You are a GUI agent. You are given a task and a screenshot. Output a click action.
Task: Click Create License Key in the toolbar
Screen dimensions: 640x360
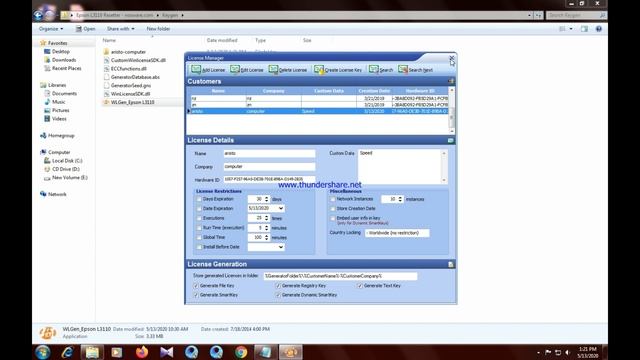pyautogui.click(x=338, y=70)
